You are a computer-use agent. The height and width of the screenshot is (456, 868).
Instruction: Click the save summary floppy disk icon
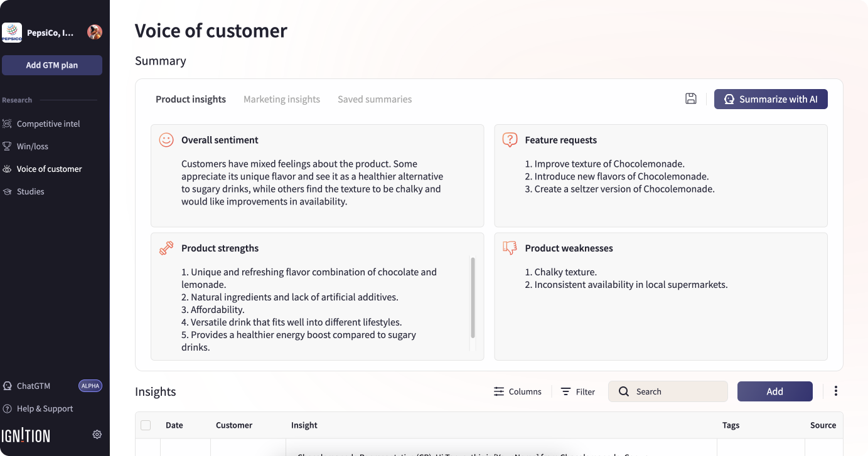click(691, 98)
